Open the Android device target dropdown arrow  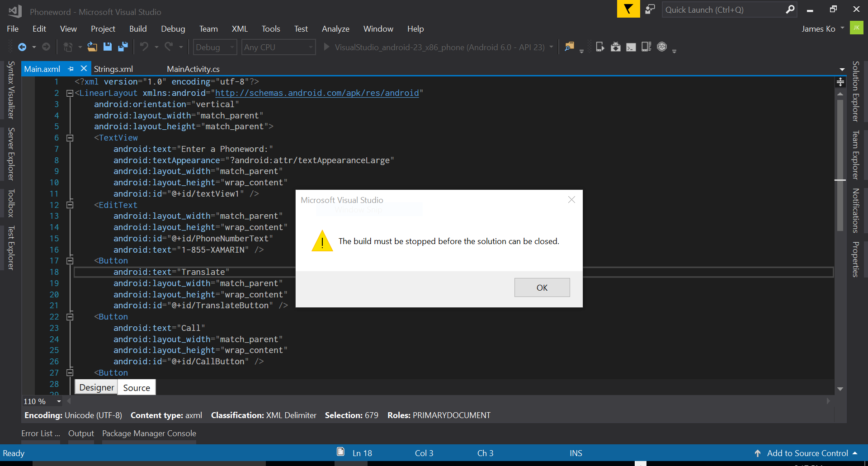click(551, 47)
